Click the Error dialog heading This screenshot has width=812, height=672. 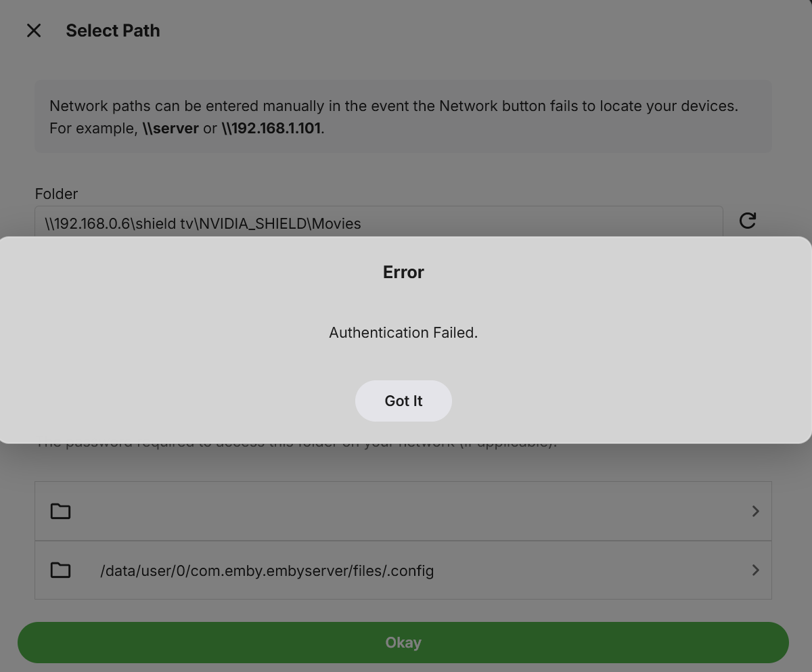tap(403, 272)
